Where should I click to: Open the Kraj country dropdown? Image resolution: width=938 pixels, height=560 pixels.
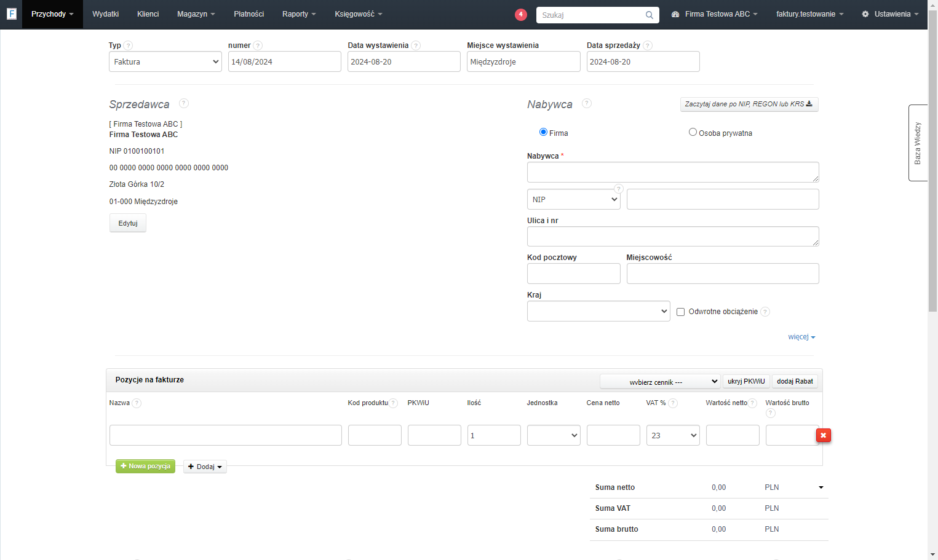tap(598, 311)
